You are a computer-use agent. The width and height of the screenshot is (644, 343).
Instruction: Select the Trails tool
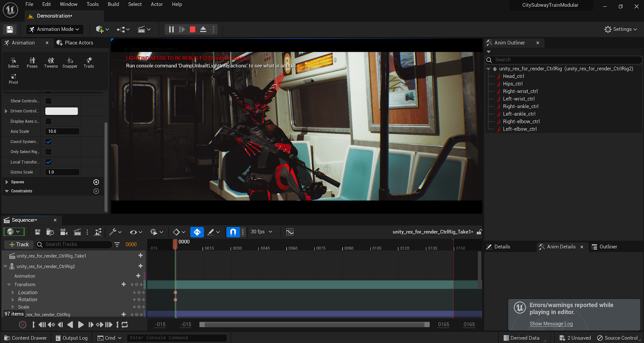[89, 62]
